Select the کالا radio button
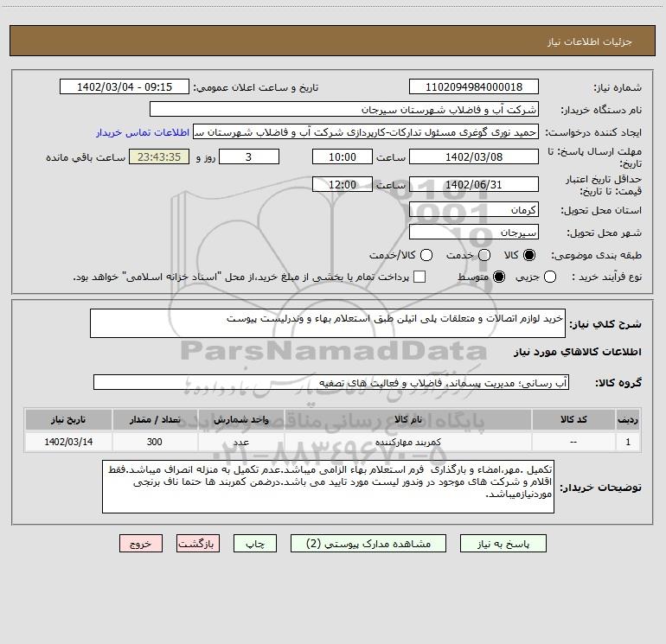This screenshot has height=644, width=666. [529, 255]
